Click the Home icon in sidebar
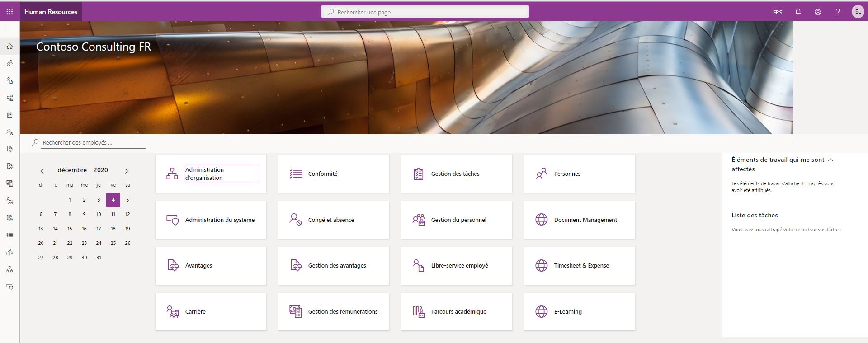The width and height of the screenshot is (868, 343). (x=9, y=47)
